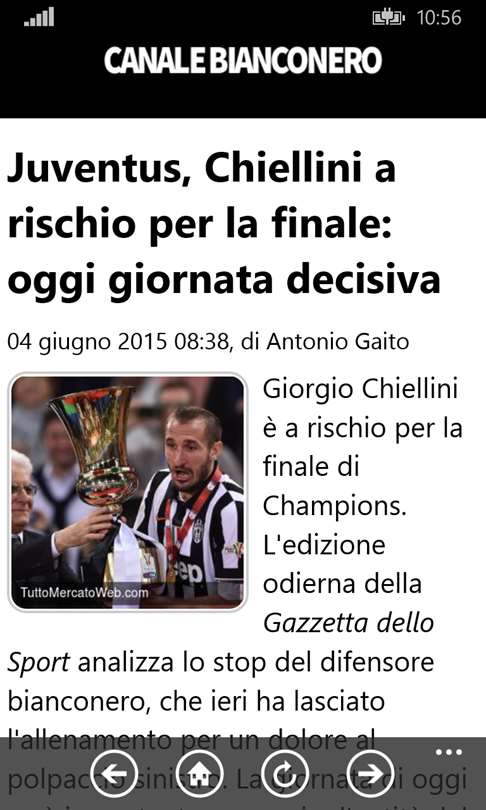Image resolution: width=486 pixels, height=810 pixels.
Task: Tap the forward arrow button
Action: point(370,774)
